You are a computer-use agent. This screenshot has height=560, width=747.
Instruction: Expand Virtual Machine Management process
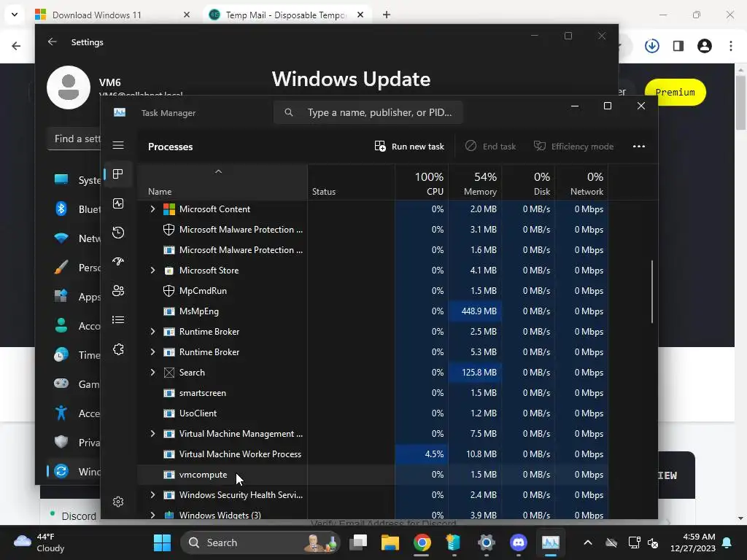point(152,434)
